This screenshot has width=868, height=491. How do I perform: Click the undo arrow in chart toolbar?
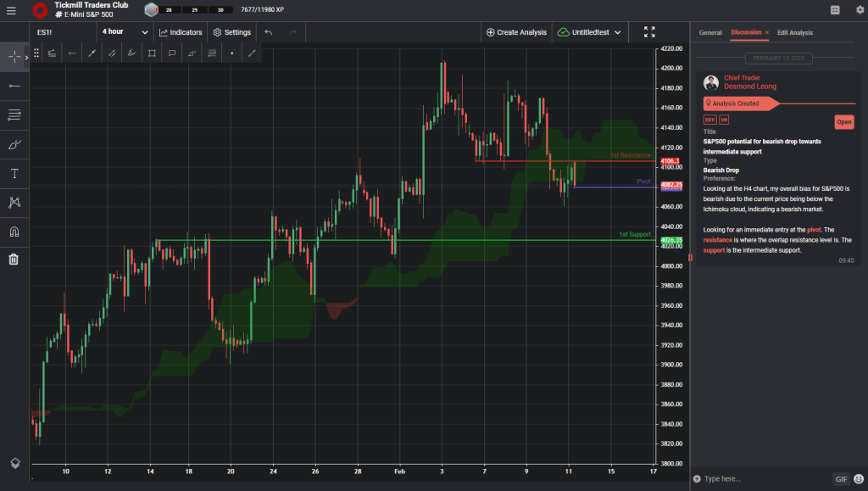(x=268, y=31)
